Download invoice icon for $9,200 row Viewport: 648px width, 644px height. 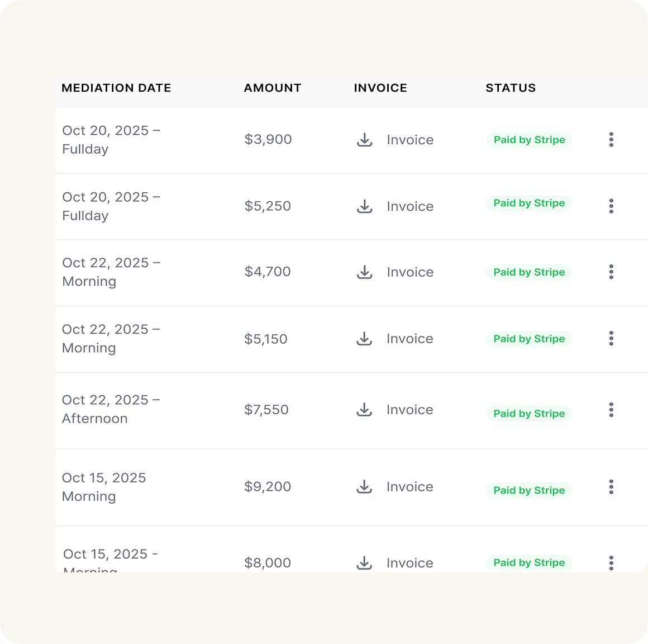pos(364,486)
